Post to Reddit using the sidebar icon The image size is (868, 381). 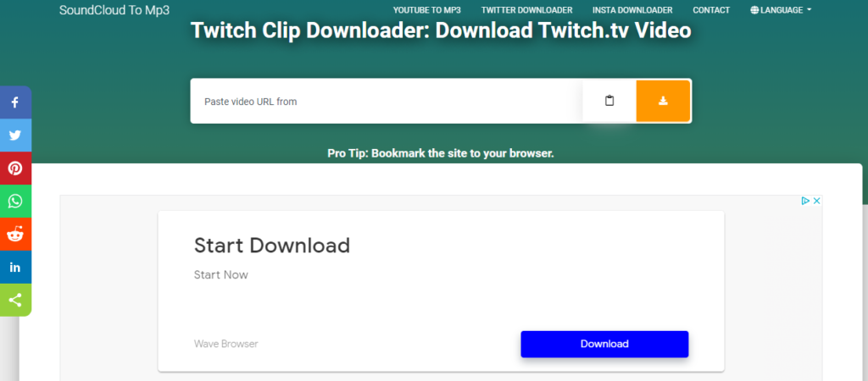[x=15, y=235]
